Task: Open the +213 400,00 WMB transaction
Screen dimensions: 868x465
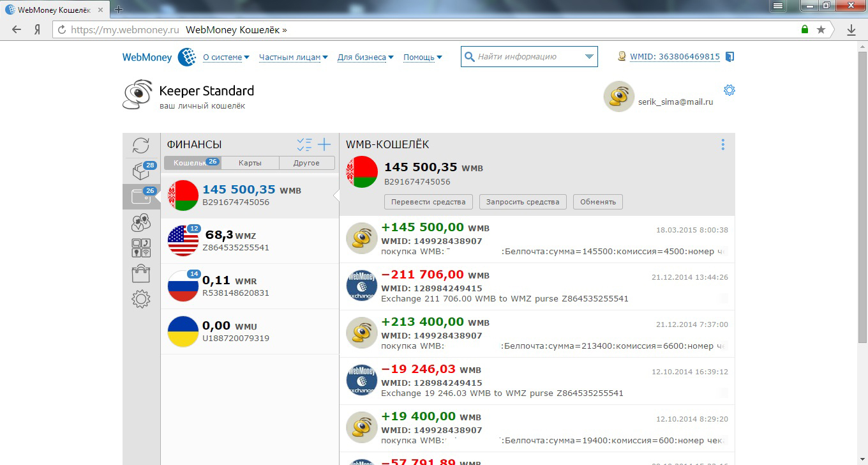Action: pyautogui.click(x=537, y=334)
